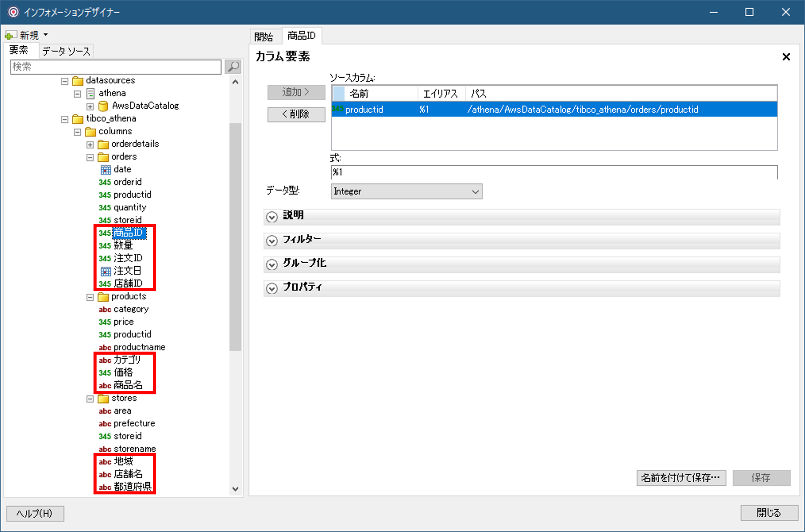This screenshot has width=805, height=532.
Task: Click the integer icon in productid source row
Action: tap(338, 109)
